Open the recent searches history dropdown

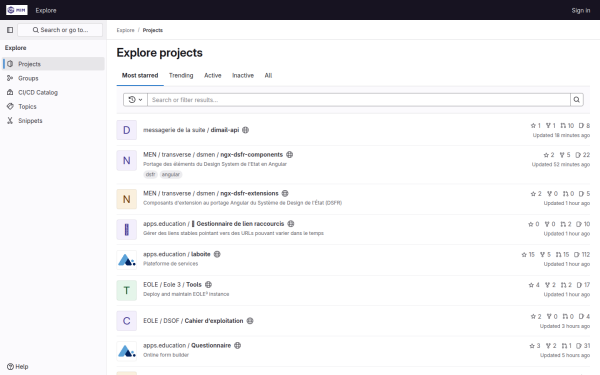[135, 100]
